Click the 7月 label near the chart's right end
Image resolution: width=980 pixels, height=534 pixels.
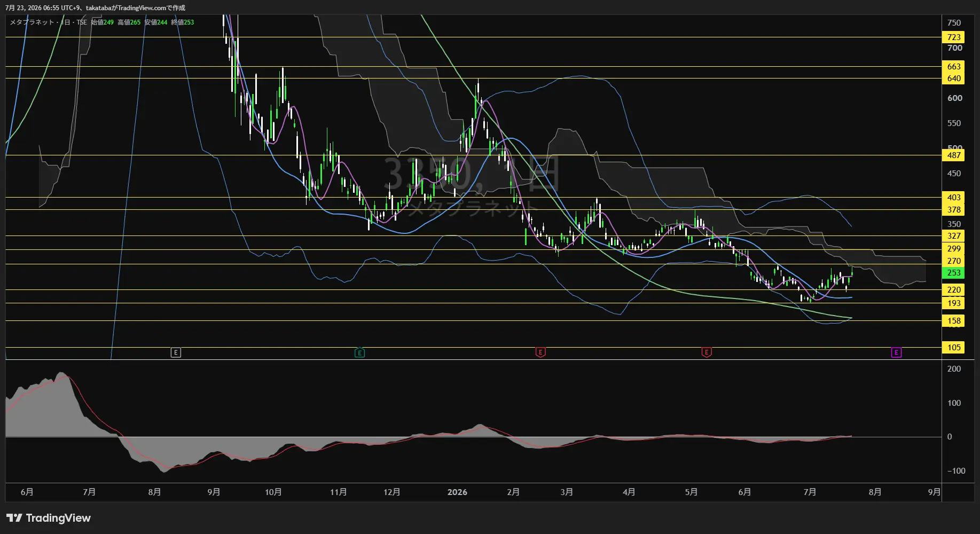click(x=810, y=492)
